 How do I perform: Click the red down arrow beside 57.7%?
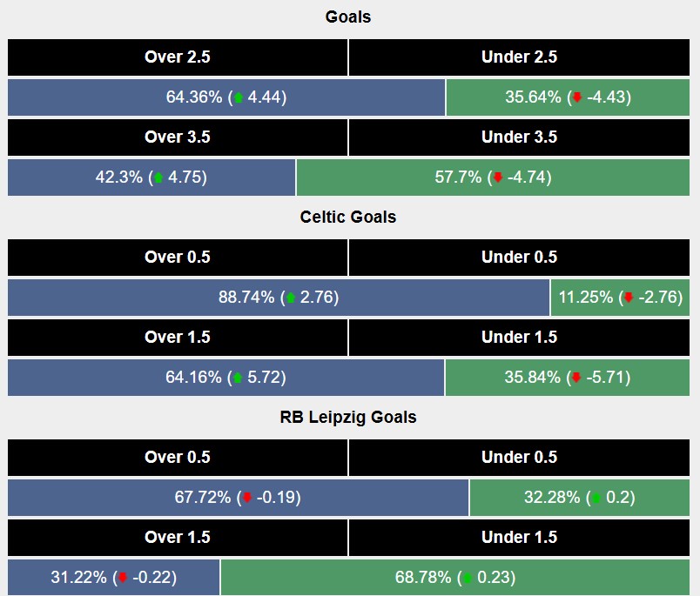(x=497, y=178)
